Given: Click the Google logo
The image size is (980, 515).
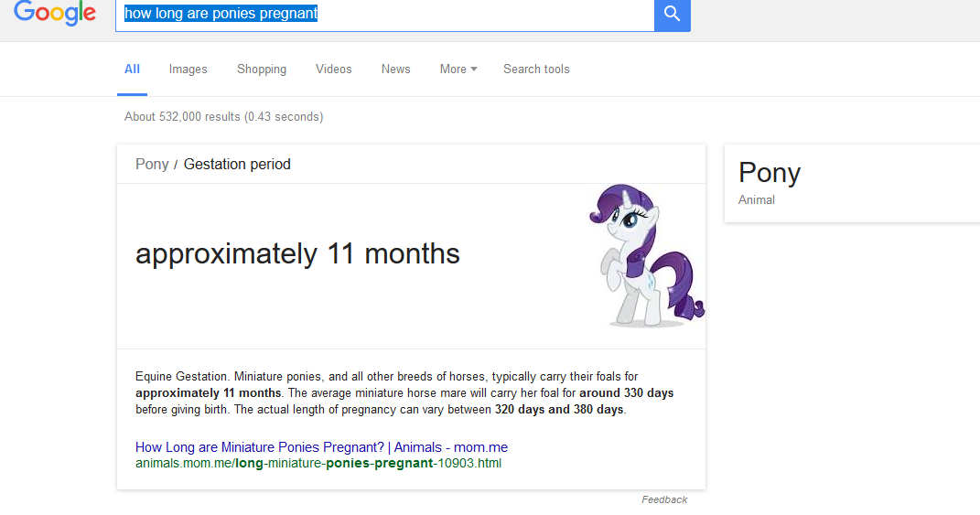Looking at the screenshot, I should pos(55,13).
